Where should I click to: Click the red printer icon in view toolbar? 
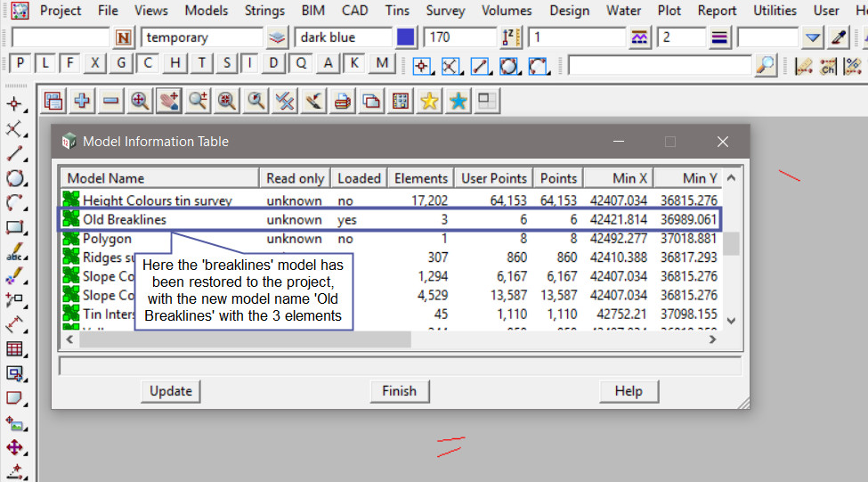(343, 102)
